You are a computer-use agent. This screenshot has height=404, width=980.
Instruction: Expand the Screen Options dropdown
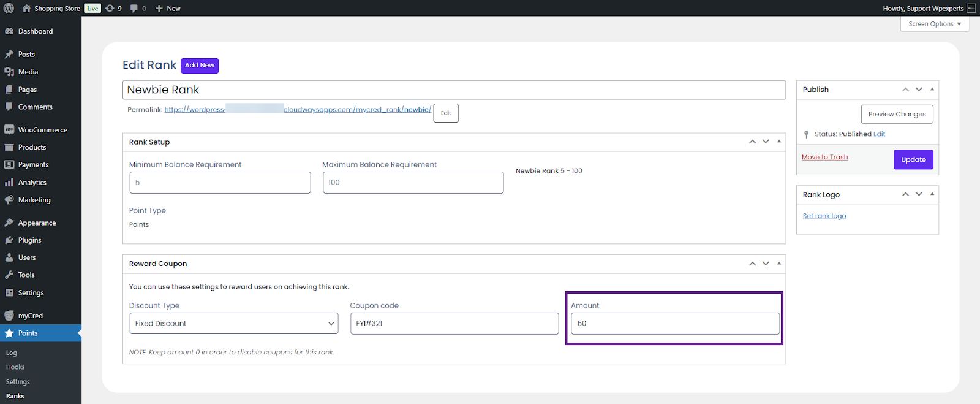coord(934,24)
